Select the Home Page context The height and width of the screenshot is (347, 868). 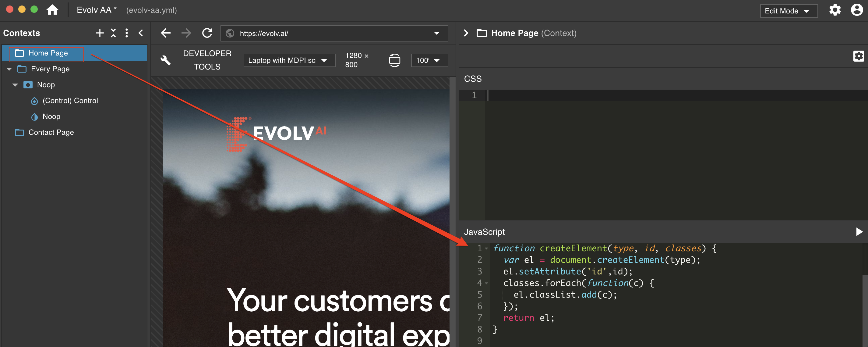tap(74, 53)
